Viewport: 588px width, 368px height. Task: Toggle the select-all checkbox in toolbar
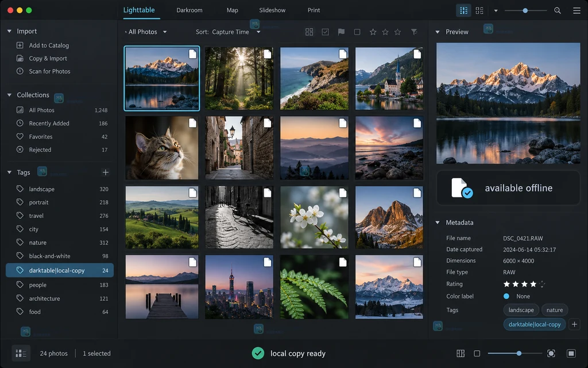click(325, 32)
